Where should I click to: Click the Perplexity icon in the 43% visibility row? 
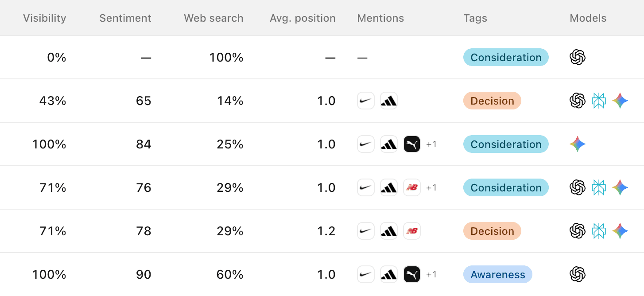tap(599, 101)
